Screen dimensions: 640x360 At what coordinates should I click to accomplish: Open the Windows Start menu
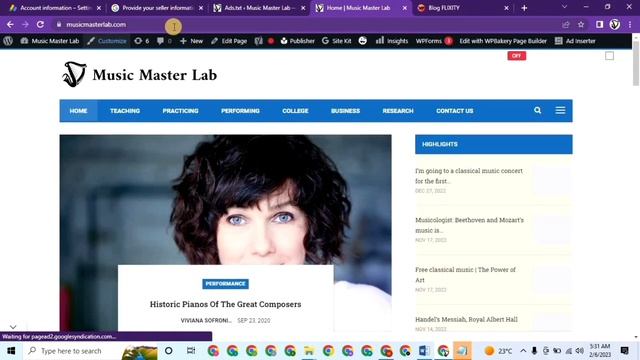pyautogui.click(x=11, y=351)
